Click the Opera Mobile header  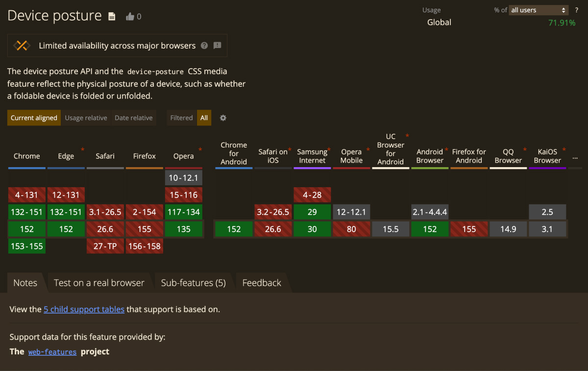(x=351, y=156)
